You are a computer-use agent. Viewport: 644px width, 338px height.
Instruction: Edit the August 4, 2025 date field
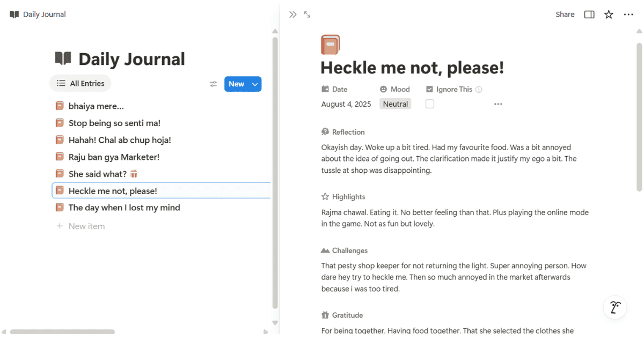coord(346,104)
